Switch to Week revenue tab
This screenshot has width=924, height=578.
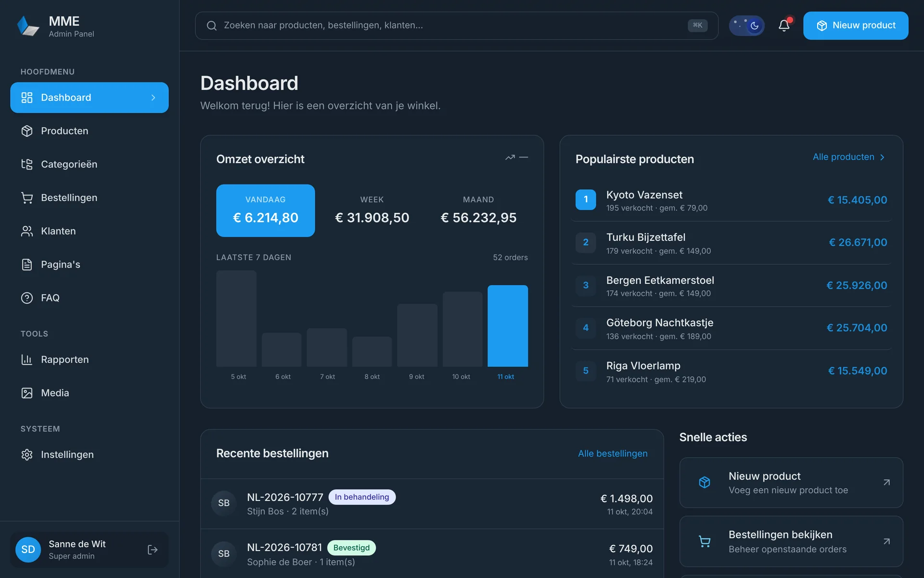pos(372,210)
